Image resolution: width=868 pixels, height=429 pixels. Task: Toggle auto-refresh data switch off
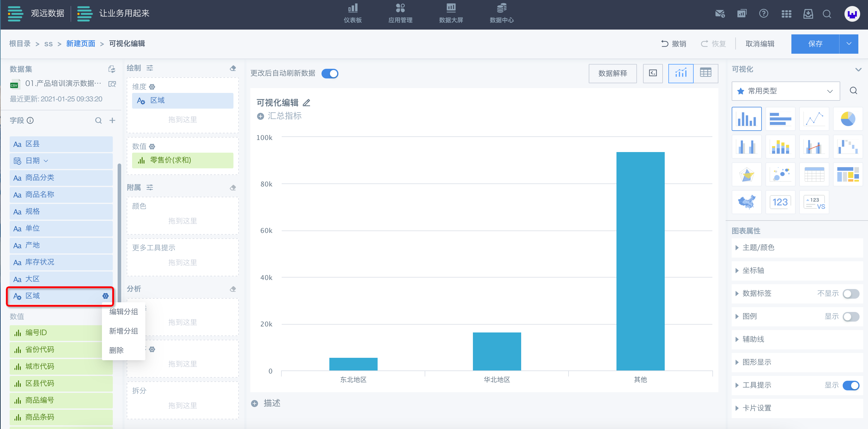[330, 74]
